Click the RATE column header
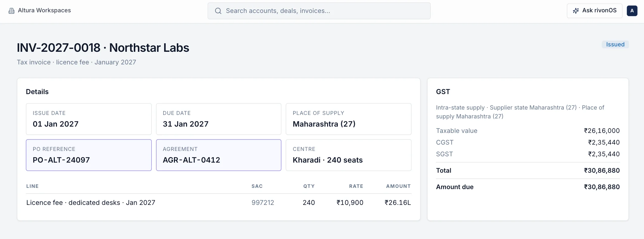Viewport: 644px width, 239px height. [356, 186]
